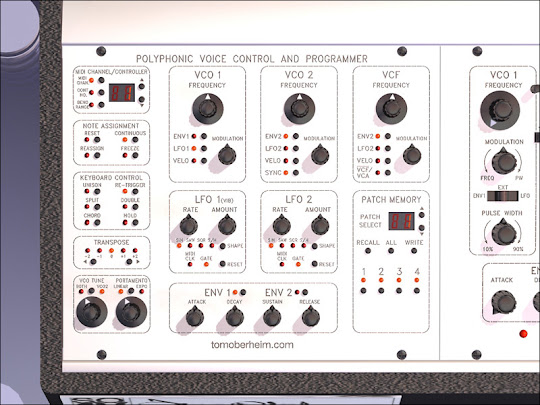540x405 pixels.
Task: Toggle ENV1 button in programmer VCO 1
Action: click(204, 136)
